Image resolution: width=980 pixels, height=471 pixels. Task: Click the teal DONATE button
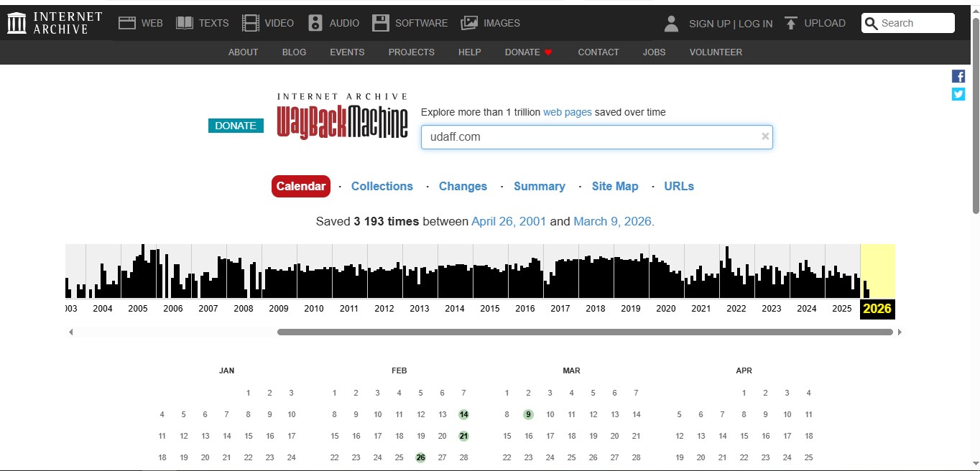click(236, 126)
